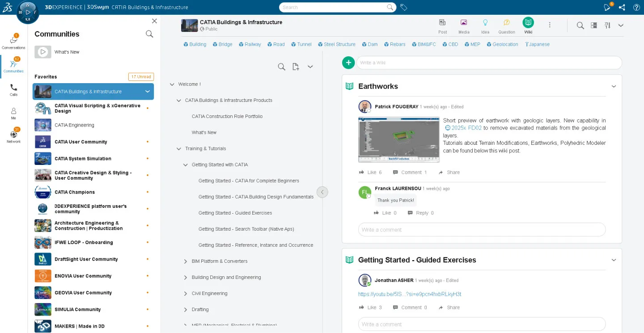Create a new Media item
The image size is (644, 333).
click(464, 26)
